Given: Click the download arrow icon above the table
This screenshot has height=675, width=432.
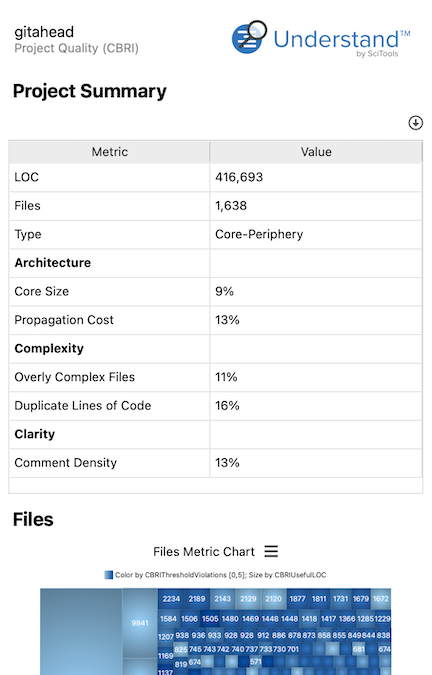Looking at the screenshot, I should 415,123.
